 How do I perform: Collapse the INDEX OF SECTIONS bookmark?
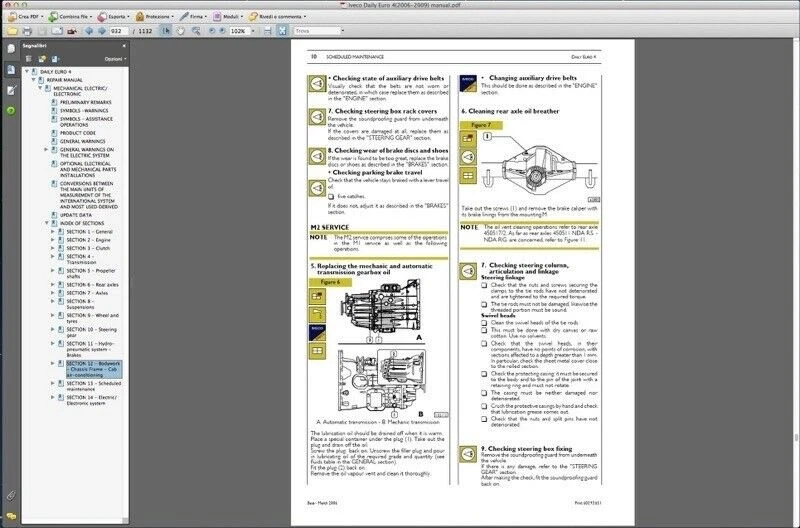46,223
